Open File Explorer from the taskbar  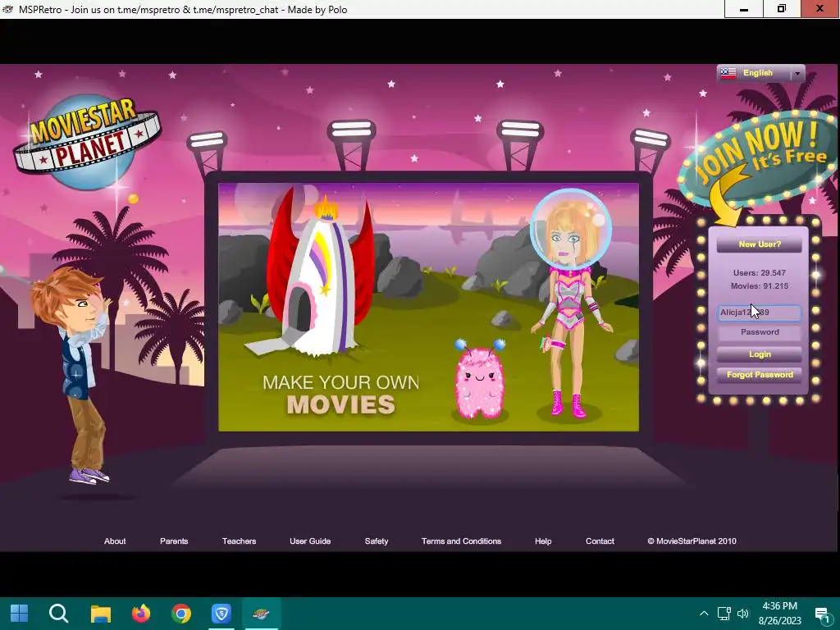pos(100,614)
